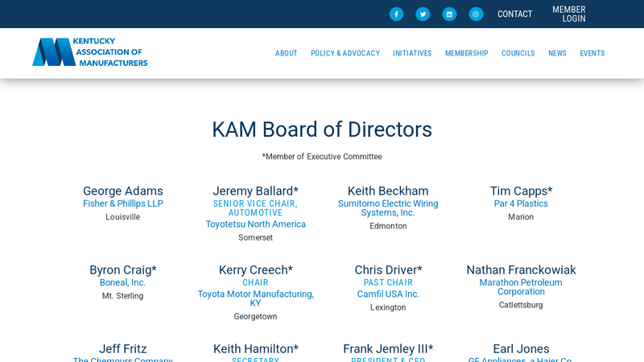Select the name Tim Capps*
Screen dimensions: 644x362
tap(521, 191)
